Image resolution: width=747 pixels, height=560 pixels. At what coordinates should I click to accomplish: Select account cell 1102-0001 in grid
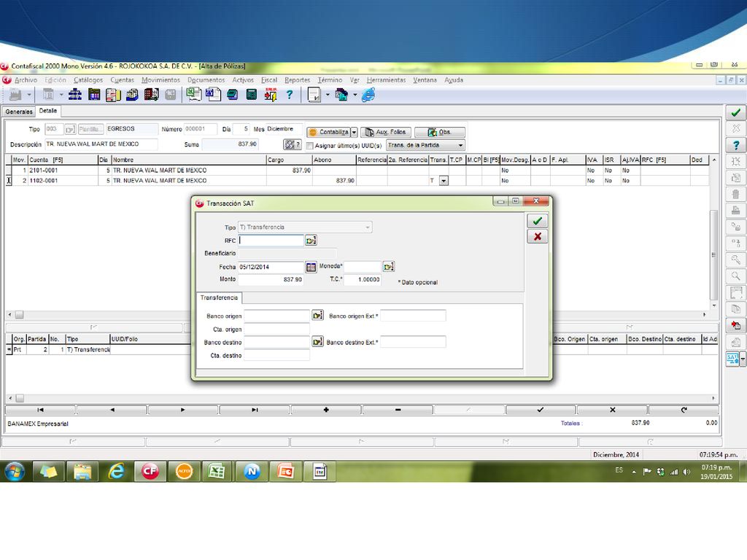click(x=63, y=181)
